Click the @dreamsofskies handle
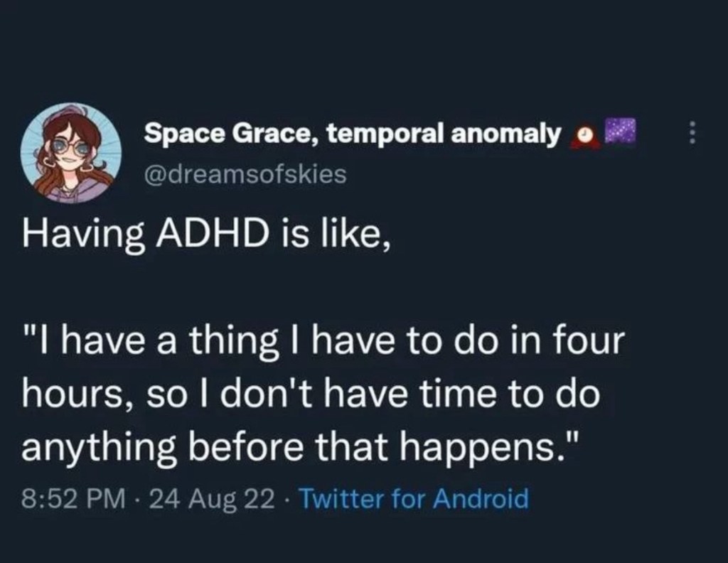The image size is (728, 563). pos(245,173)
